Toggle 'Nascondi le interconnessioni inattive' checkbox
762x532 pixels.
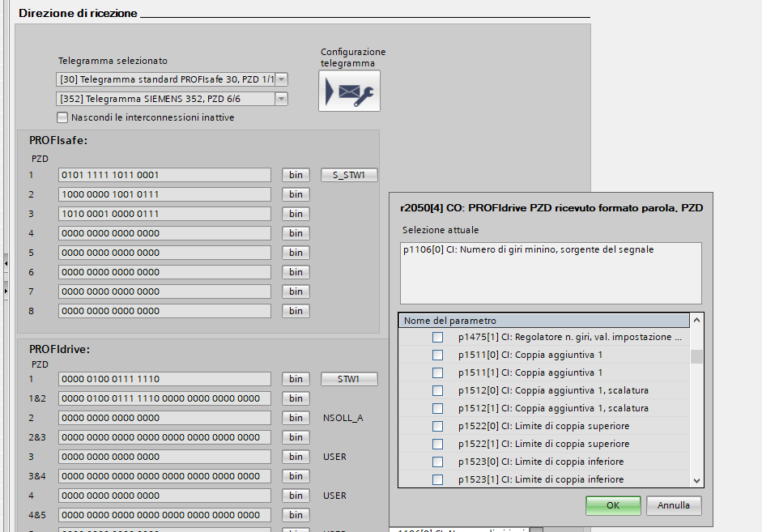pos(63,117)
